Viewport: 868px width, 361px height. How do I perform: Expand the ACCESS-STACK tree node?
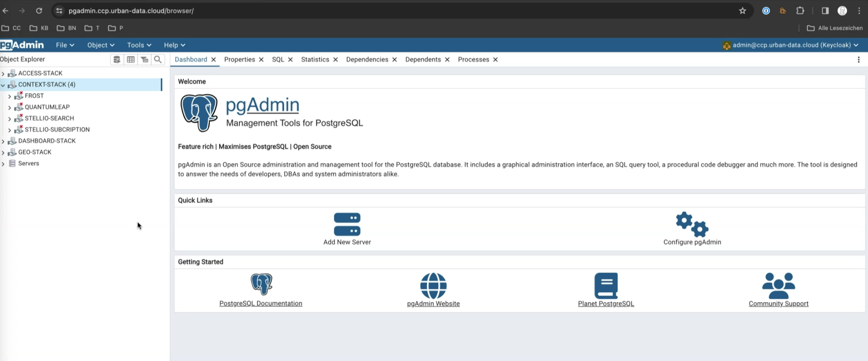click(3, 73)
